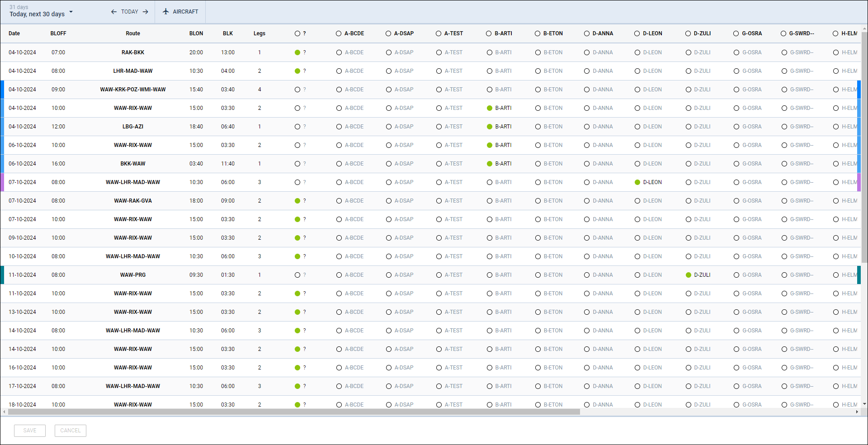Assign G-OSRA to WAW-PRG flight
The width and height of the screenshot is (868, 445).
[736, 275]
